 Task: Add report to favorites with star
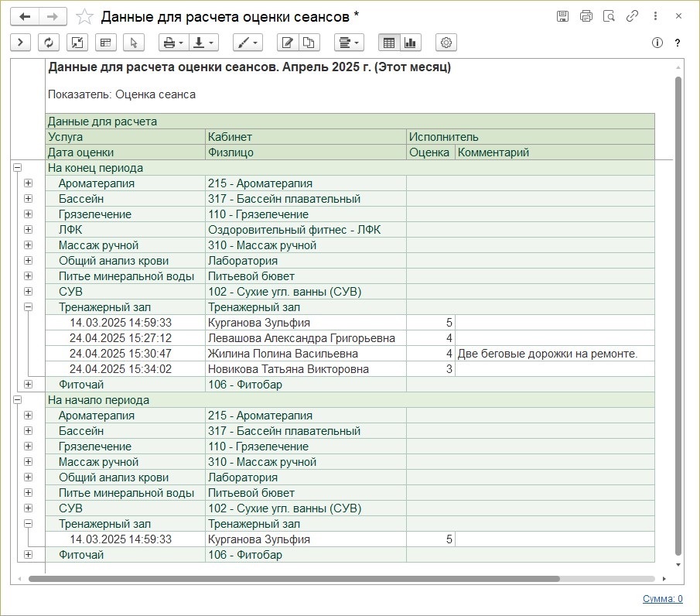[86, 16]
